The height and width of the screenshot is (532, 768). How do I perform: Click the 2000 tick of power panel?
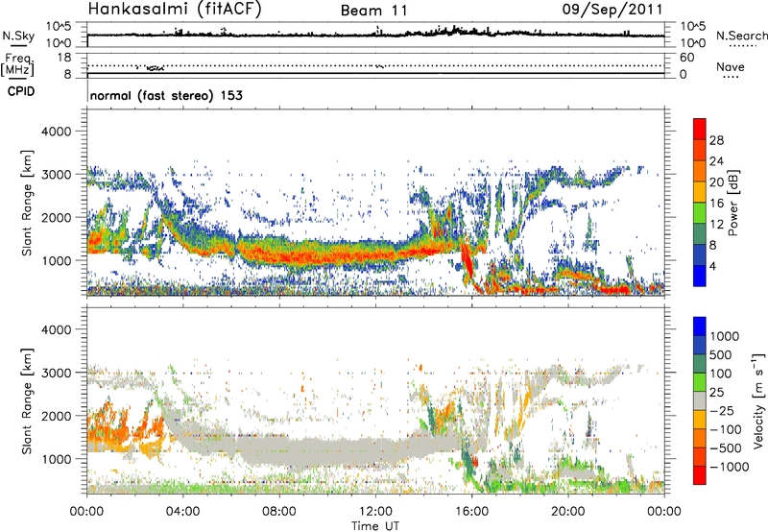click(x=56, y=217)
